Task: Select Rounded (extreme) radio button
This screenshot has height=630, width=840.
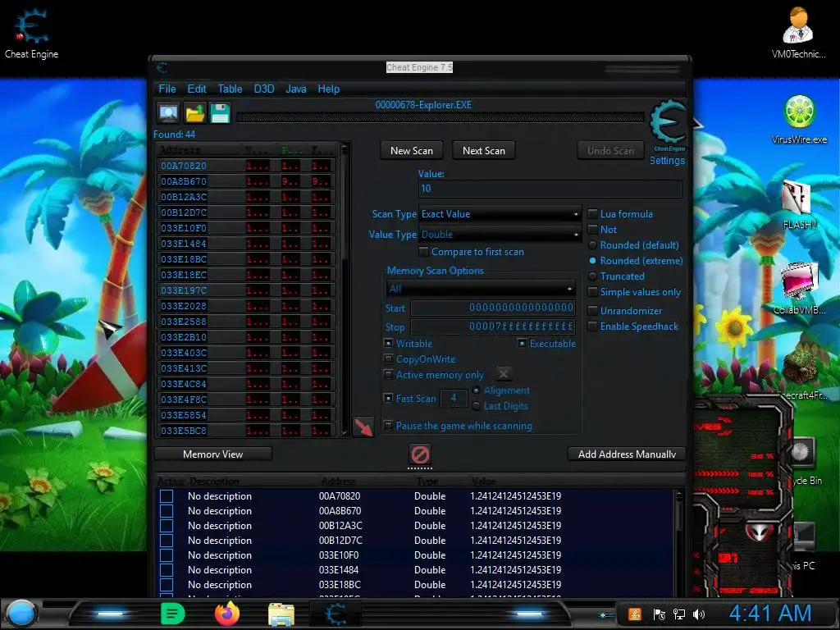Action: click(592, 261)
